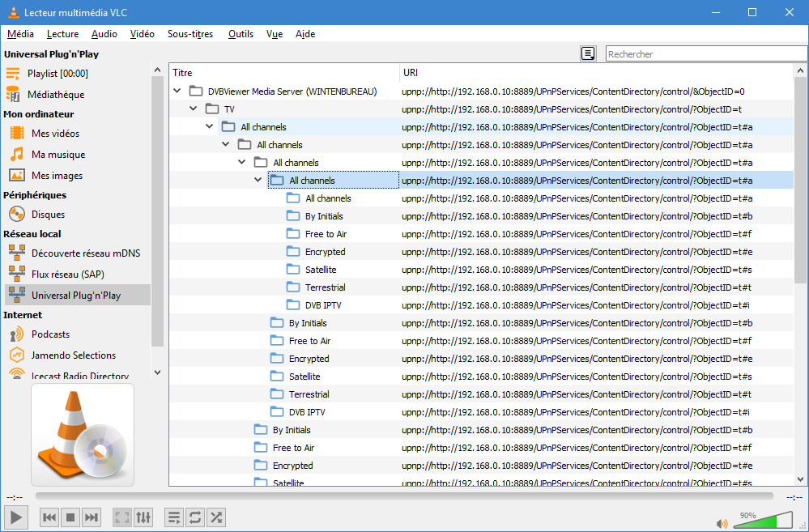Viewport: 809px width, 532px height.
Task: Open the Outils menu
Action: [241, 34]
